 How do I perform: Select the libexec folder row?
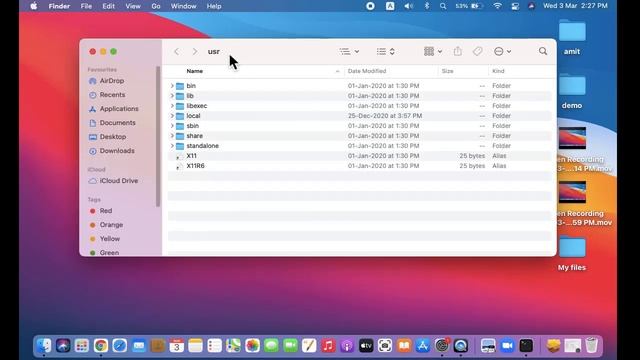(360, 106)
